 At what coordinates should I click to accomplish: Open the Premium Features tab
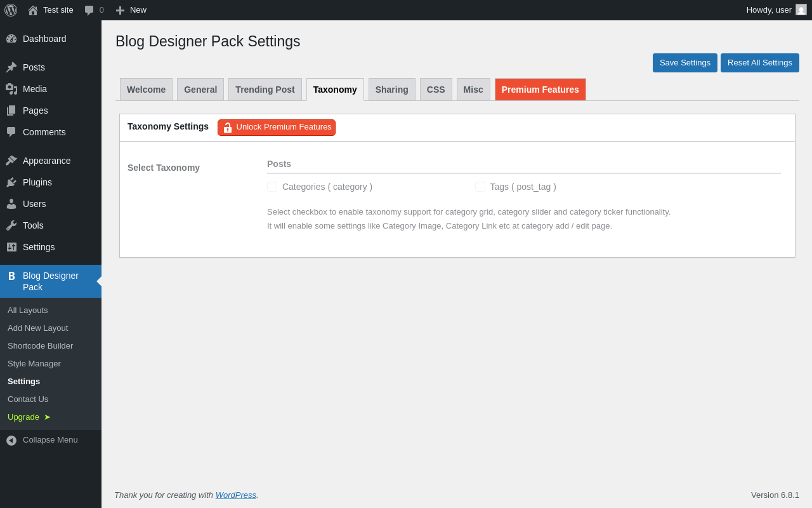540,90
